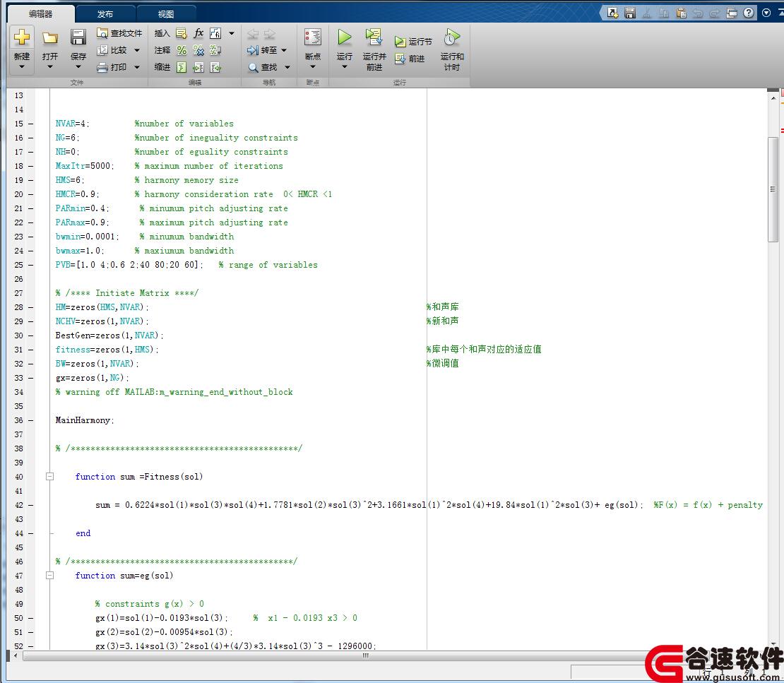This screenshot has height=683, width=784.
Task: Click the comment "%和声库" on line 28
Action: pyautogui.click(x=442, y=307)
